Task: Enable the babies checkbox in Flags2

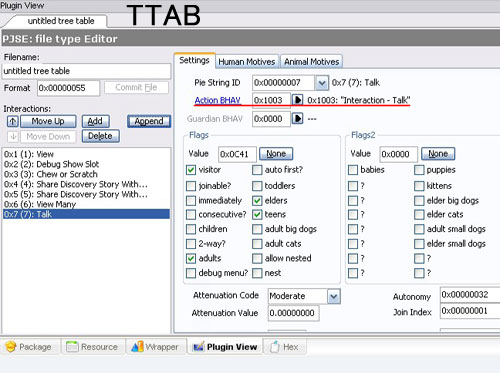Action: click(x=353, y=170)
